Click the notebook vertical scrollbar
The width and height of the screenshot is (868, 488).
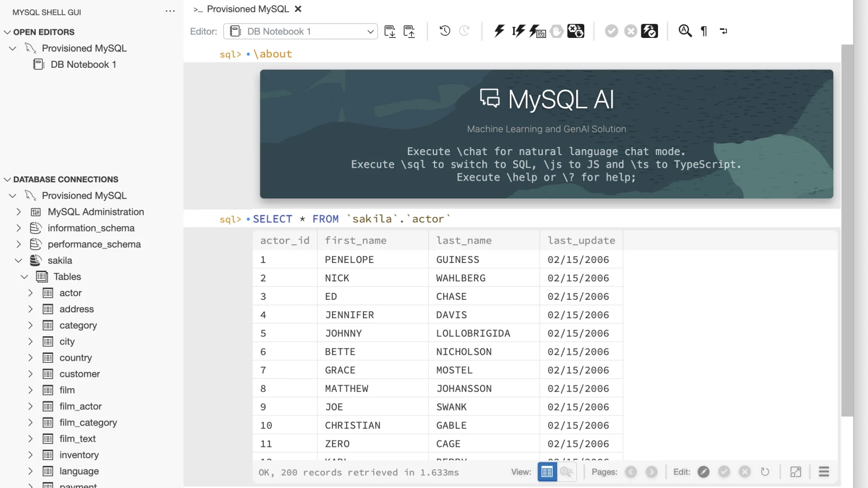847,230
